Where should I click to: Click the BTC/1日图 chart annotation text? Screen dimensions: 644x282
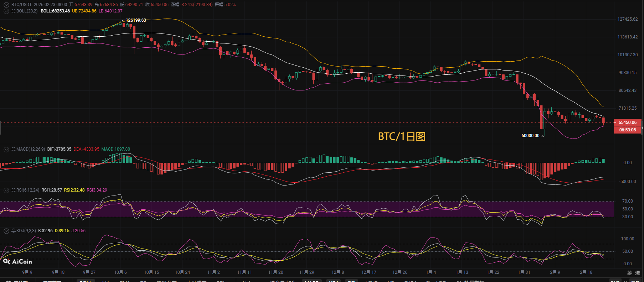pyautogui.click(x=402, y=137)
